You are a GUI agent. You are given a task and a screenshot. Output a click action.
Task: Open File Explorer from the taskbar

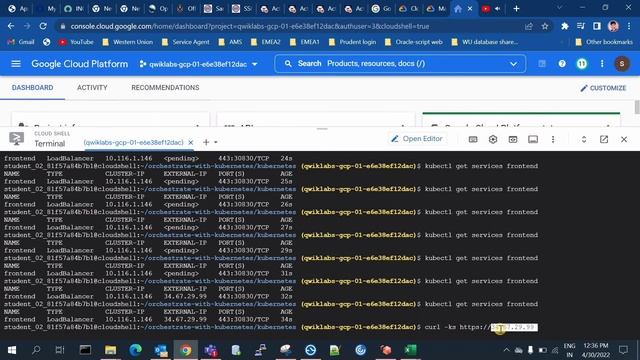coord(110,350)
